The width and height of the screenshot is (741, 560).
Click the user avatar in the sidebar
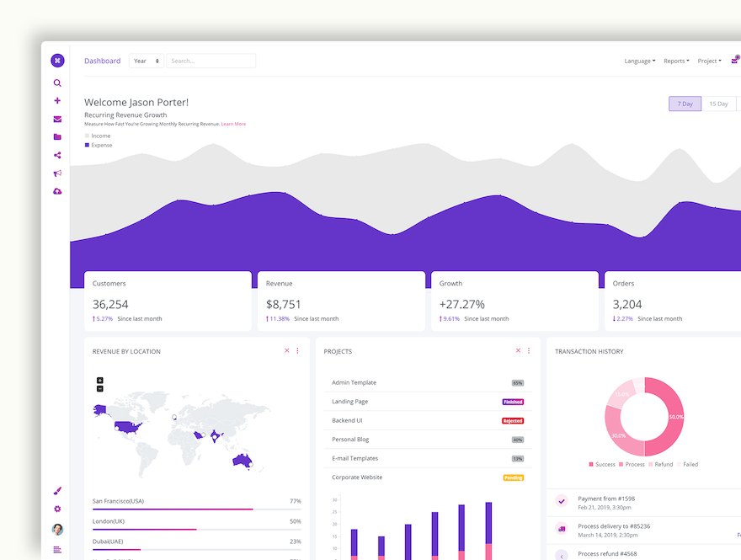point(57,530)
